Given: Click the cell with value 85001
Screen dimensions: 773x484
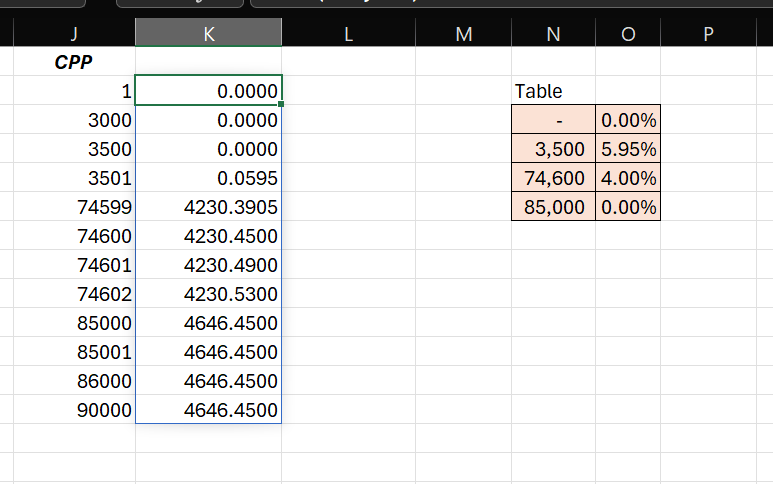Looking at the screenshot, I should [74, 352].
